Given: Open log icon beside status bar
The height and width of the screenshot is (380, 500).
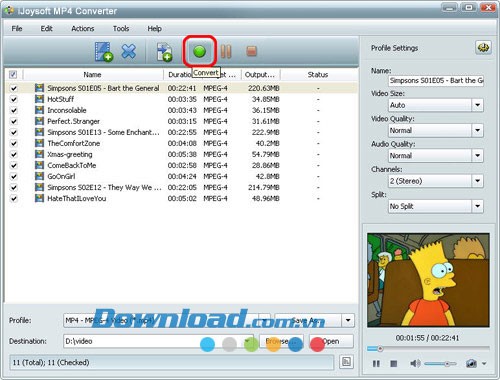Looking at the screenshot, I should 346,362.
